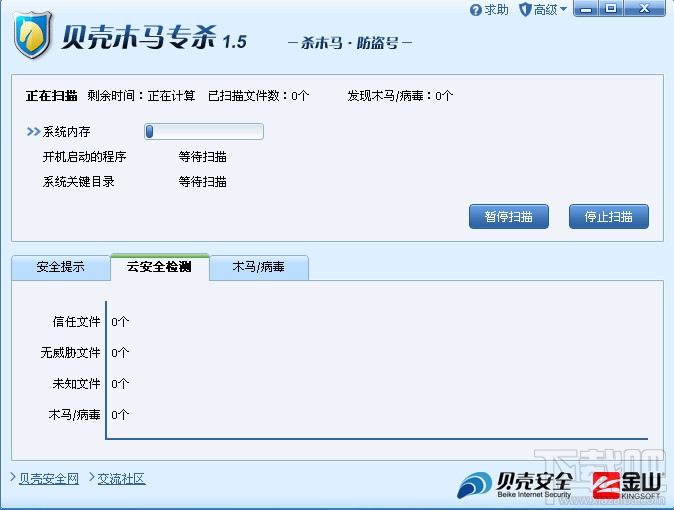Maximize the window
Viewport: 674px width, 510px height.
point(611,9)
